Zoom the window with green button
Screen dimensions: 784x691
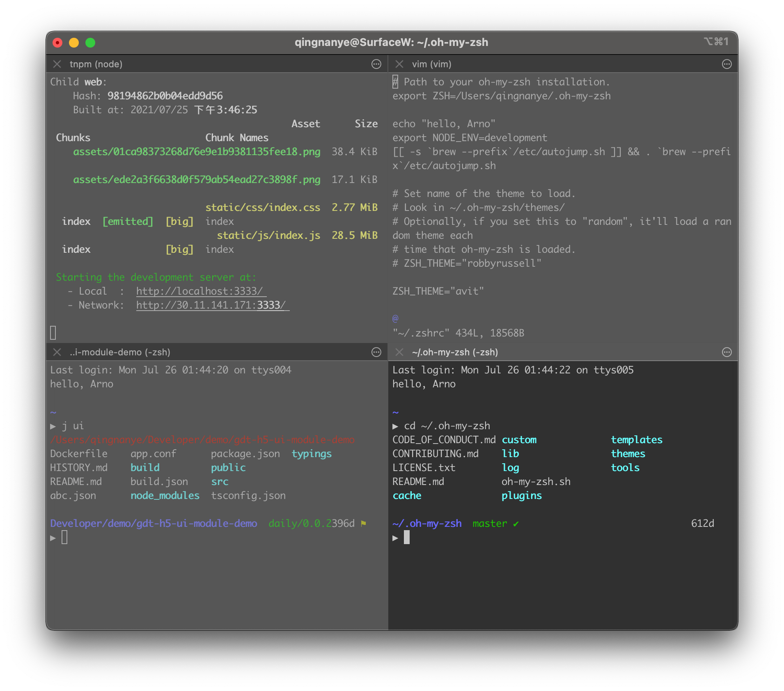90,43
